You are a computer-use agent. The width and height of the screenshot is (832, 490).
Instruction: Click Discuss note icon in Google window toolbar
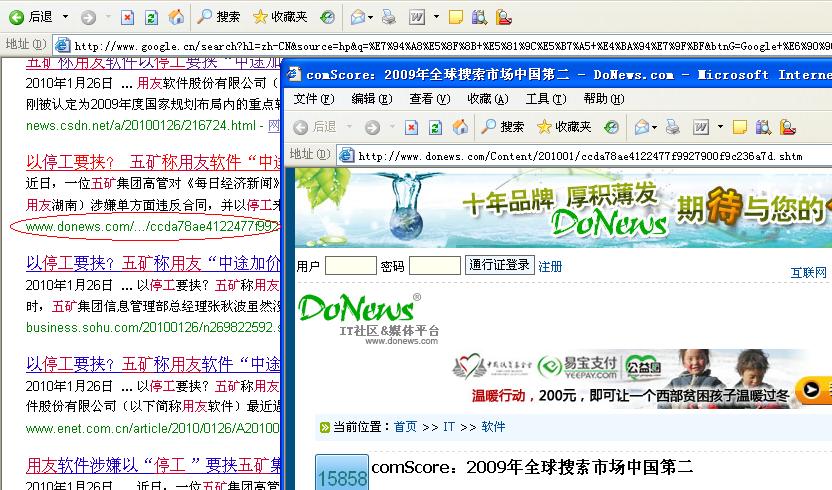(x=455, y=18)
